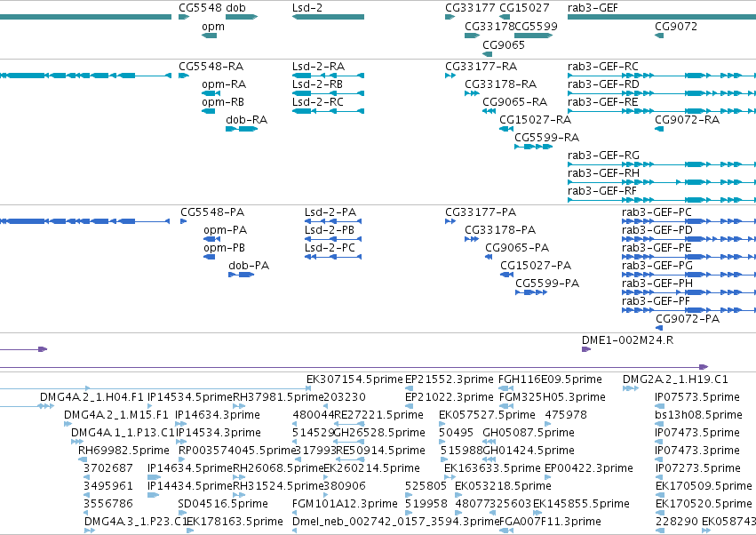
Task: Select the dob-PA protein label
Action: pos(249,266)
